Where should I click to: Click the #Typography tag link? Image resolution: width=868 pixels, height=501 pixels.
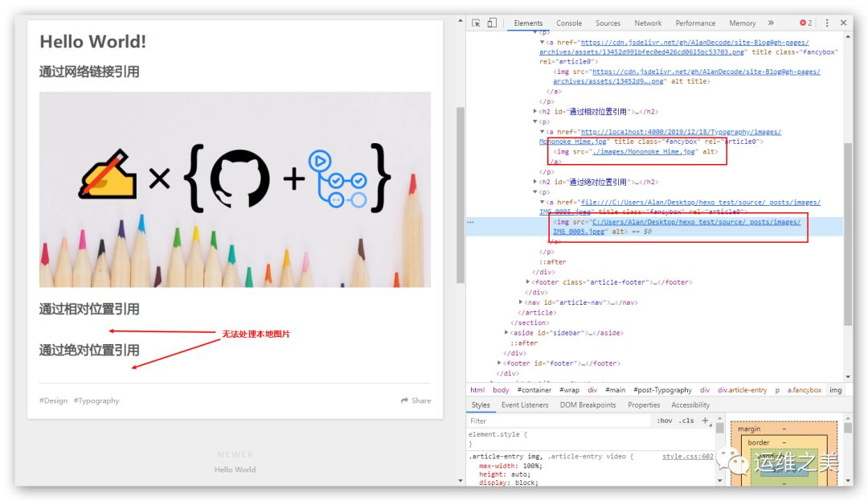click(x=96, y=400)
